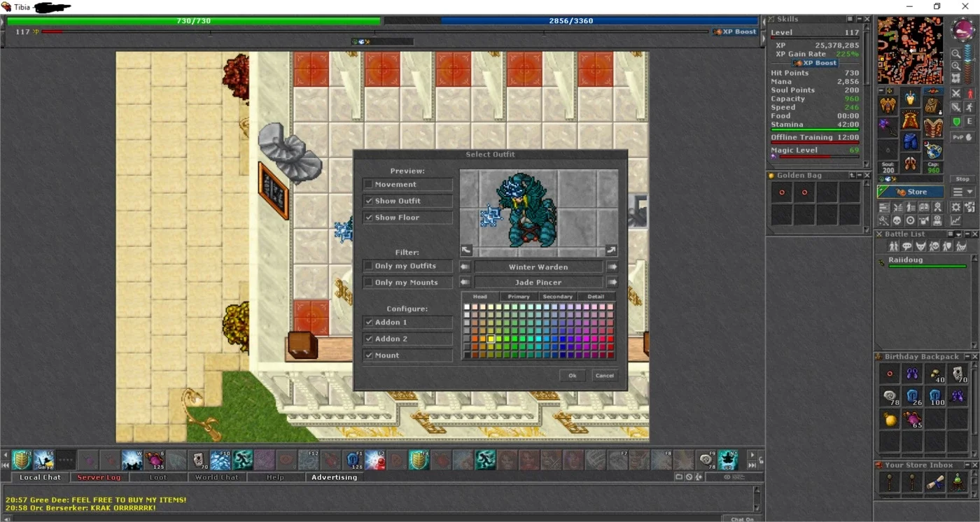Click the amulet equipment slot
980x522 pixels.
click(888, 106)
